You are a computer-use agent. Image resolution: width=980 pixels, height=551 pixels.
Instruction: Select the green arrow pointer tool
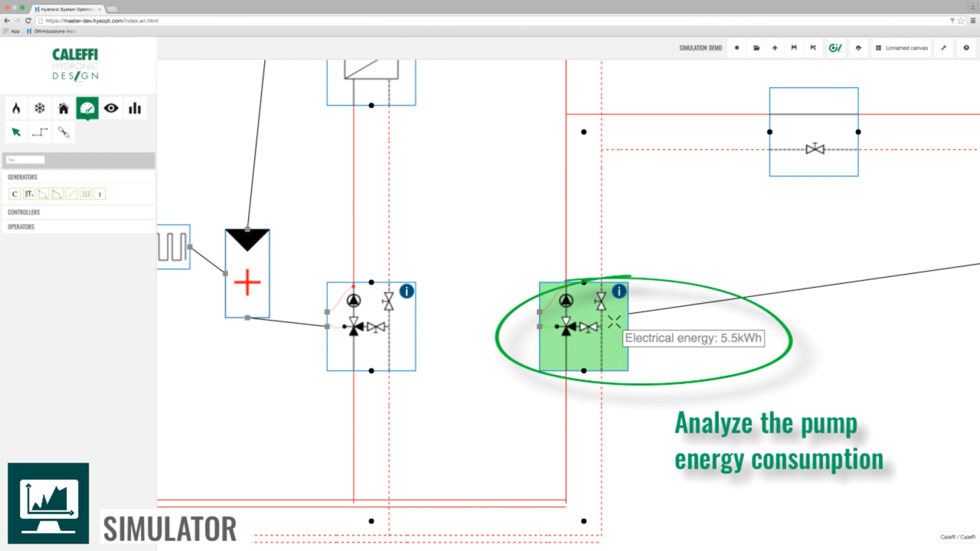16,132
